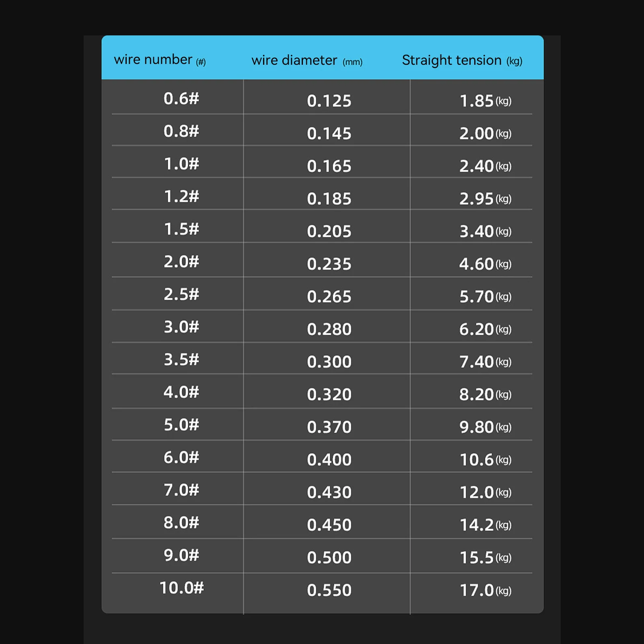The image size is (644, 644).
Task: Click the 4.0# wire number cell
Action: [181, 392]
